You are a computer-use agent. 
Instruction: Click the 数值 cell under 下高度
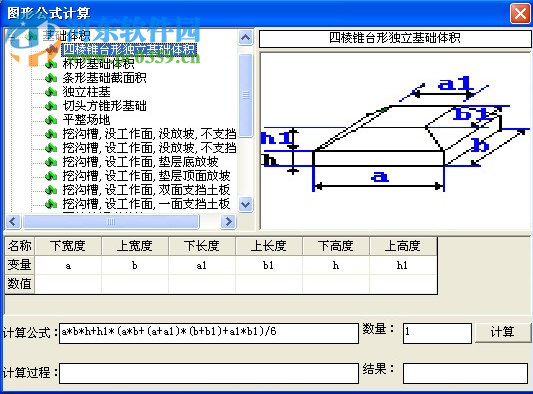click(x=336, y=284)
